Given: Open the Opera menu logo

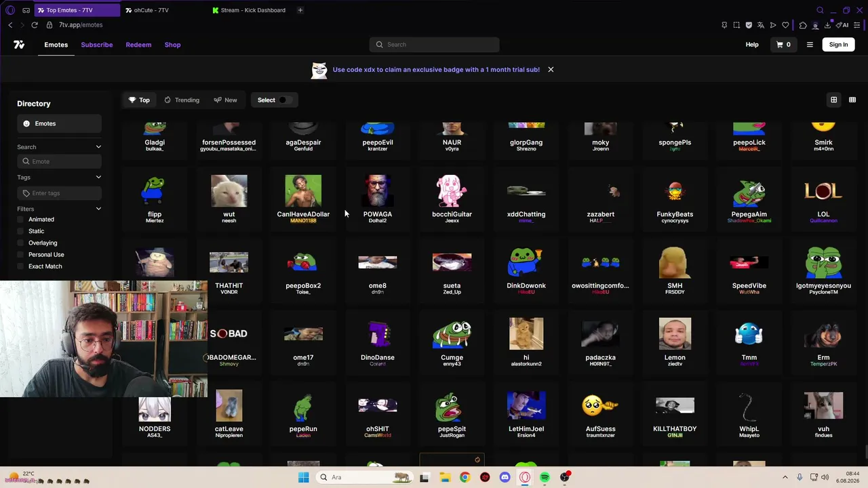Looking at the screenshot, I should [10, 10].
